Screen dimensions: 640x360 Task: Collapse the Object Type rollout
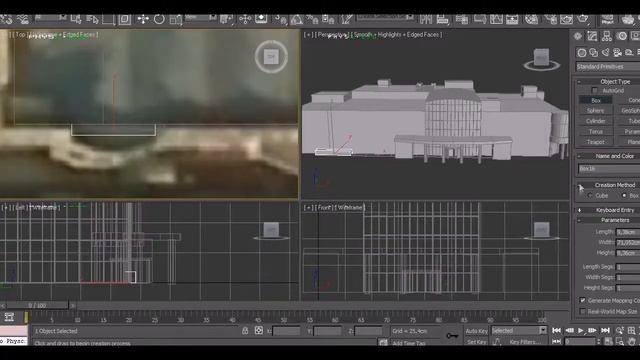[579, 82]
